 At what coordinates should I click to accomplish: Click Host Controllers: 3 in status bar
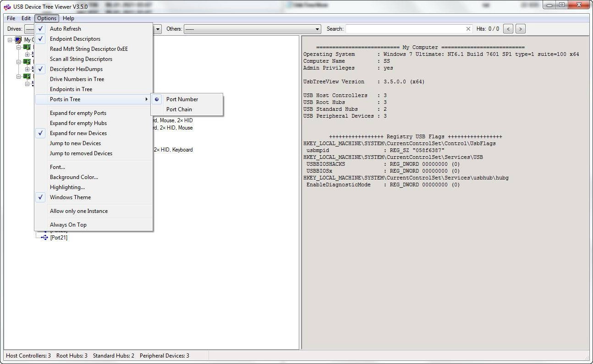[x=28, y=356]
